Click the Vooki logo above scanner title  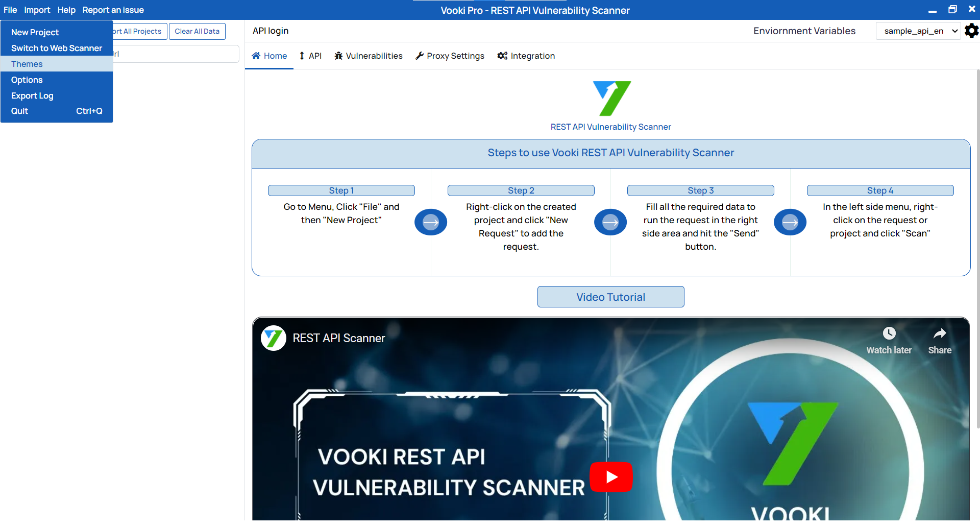[611, 98]
